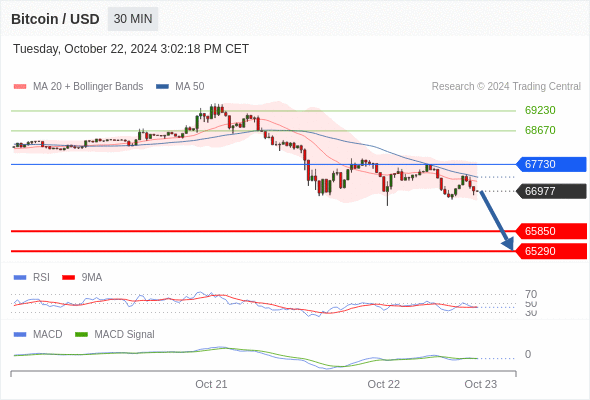Click MA 20 + Bollinger Bands pink swatch
Image resolution: width=590 pixels, height=400 pixels.
20,87
